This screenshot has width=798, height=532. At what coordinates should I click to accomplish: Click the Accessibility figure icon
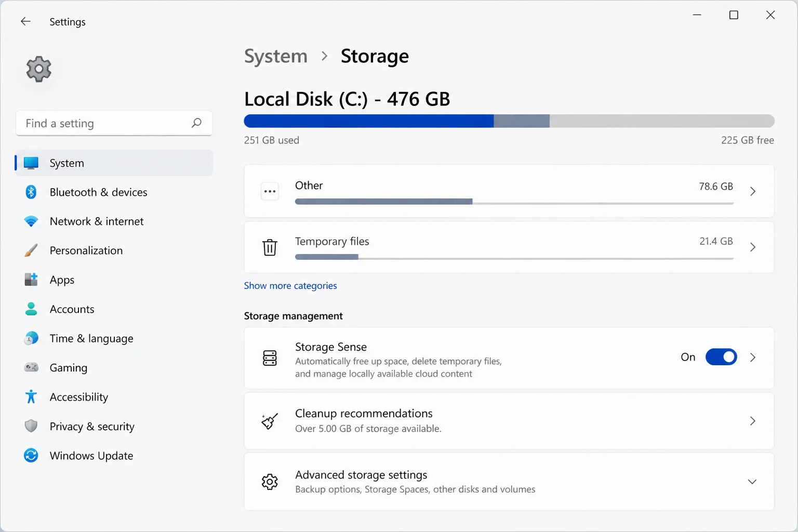coord(31,397)
